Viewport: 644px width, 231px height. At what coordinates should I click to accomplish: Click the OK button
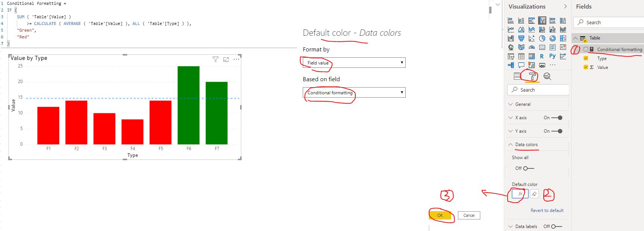(440, 215)
